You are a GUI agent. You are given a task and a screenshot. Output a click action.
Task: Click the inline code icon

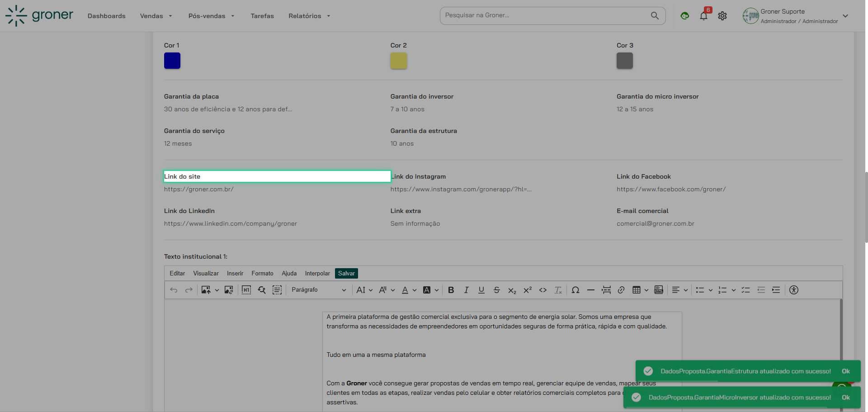pyautogui.click(x=543, y=290)
